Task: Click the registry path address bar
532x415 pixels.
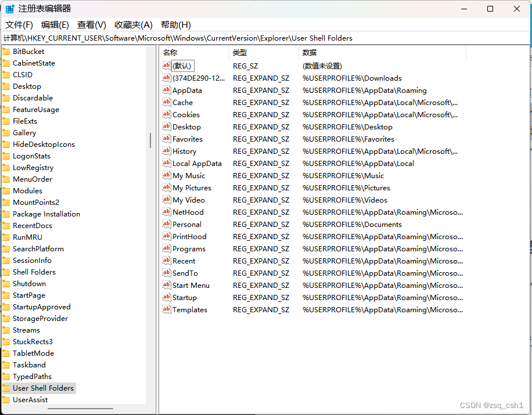Action: coord(266,38)
